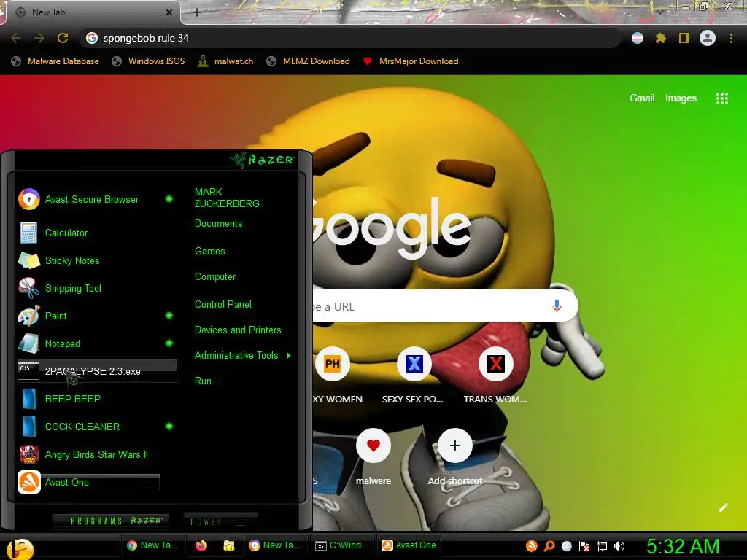Reload the page in Chrome
This screenshot has width=747, height=560.
[x=63, y=38]
